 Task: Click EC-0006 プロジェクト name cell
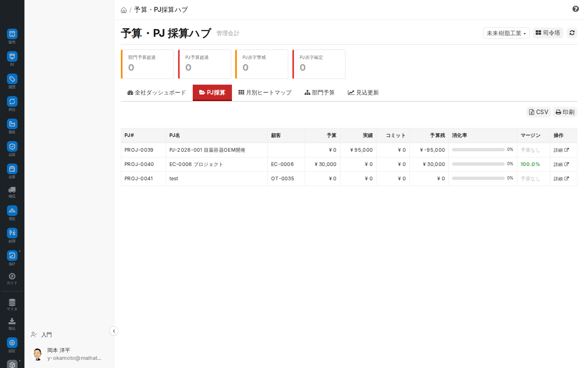pyautogui.click(x=217, y=164)
